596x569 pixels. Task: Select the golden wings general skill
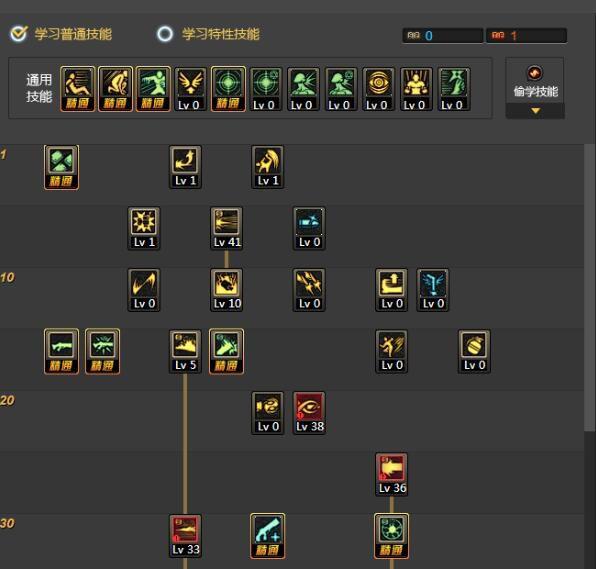[190, 89]
